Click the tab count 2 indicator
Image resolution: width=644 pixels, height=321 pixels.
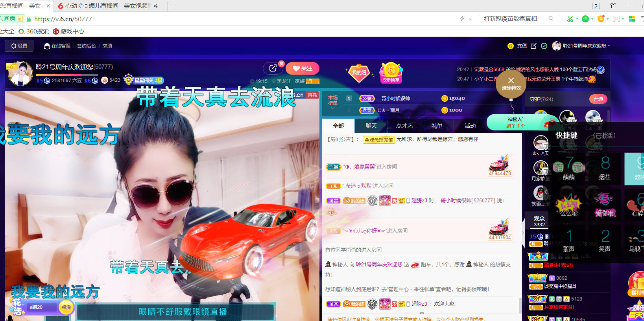(596, 6)
